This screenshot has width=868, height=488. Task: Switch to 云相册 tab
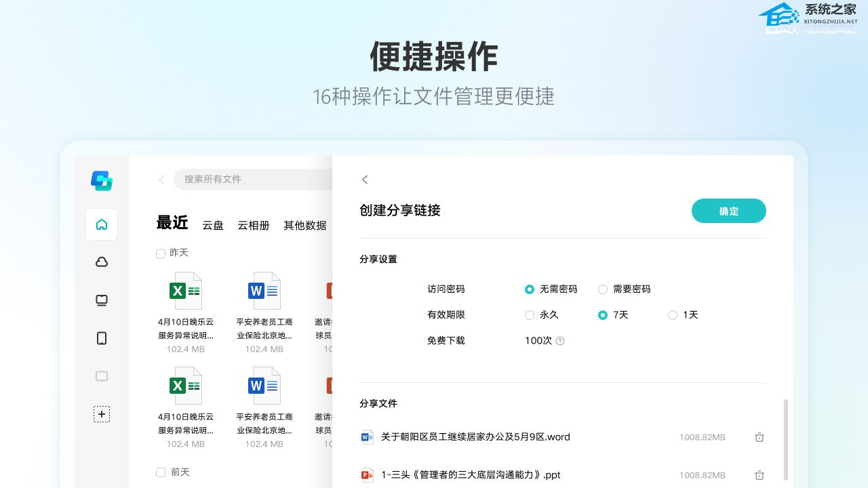coord(254,226)
